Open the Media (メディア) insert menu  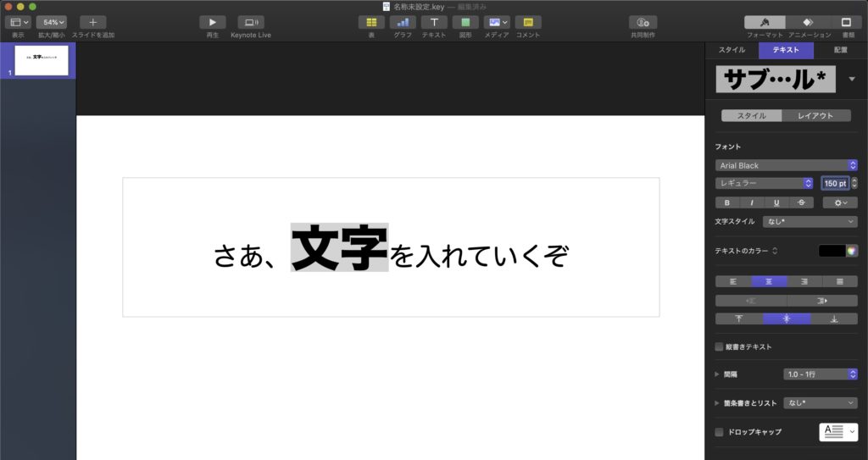[497, 22]
